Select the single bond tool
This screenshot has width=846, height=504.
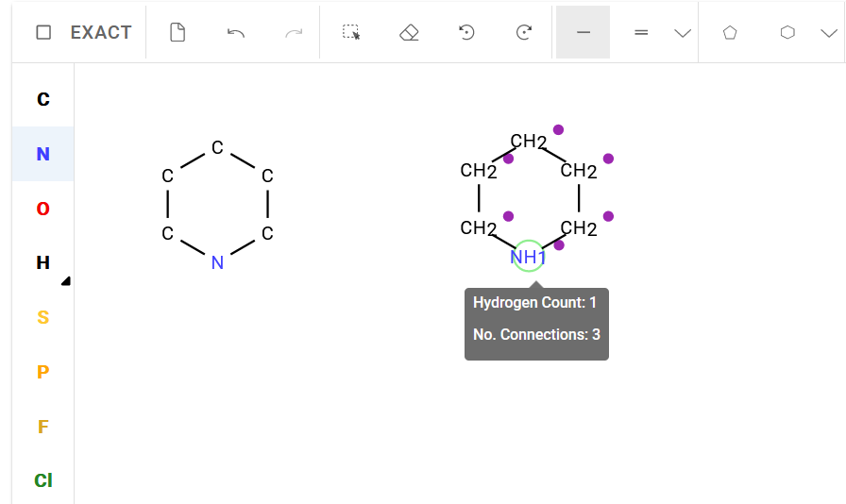click(583, 32)
